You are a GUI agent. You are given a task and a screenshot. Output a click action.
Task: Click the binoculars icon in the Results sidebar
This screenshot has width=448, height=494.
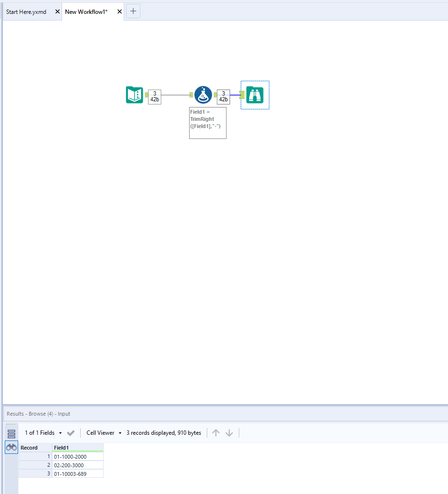point(11,447)
